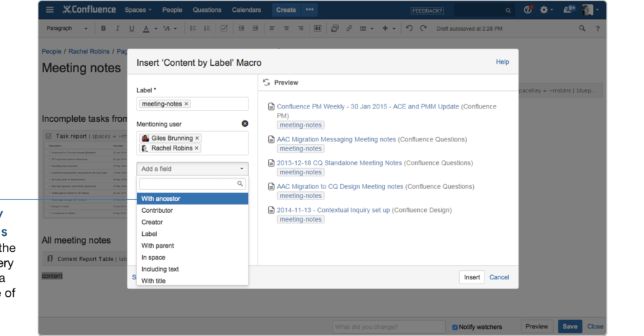
Task: Click the refresh icon beside Preview
Action: pyautogui.click(x=266, y=83)
